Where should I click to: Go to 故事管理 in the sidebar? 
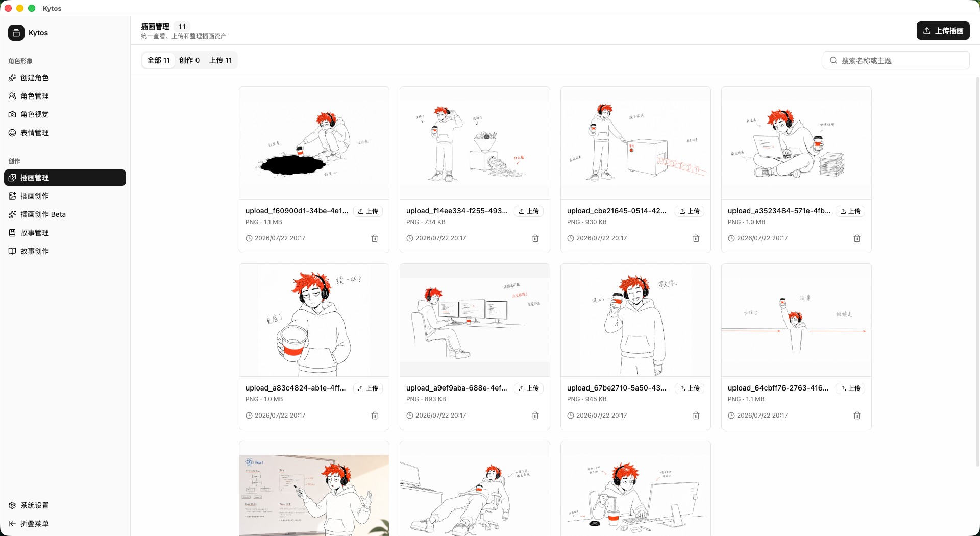pos(65,233)
